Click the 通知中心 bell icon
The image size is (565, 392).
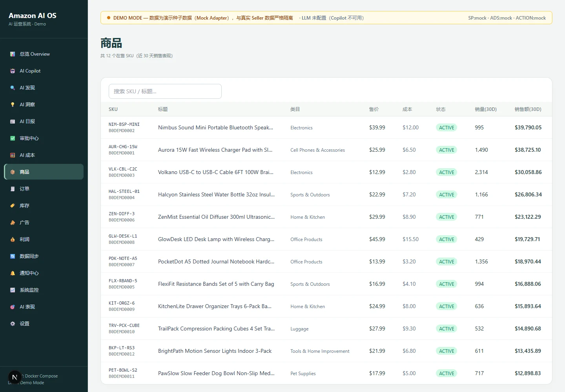pos(13,273)
